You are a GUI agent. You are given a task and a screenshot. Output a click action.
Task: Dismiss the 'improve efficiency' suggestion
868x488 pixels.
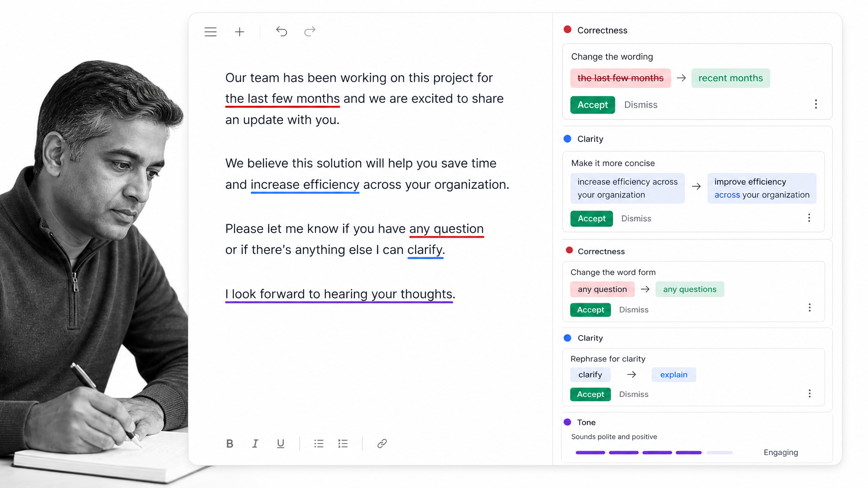click(x=636, y=219)
